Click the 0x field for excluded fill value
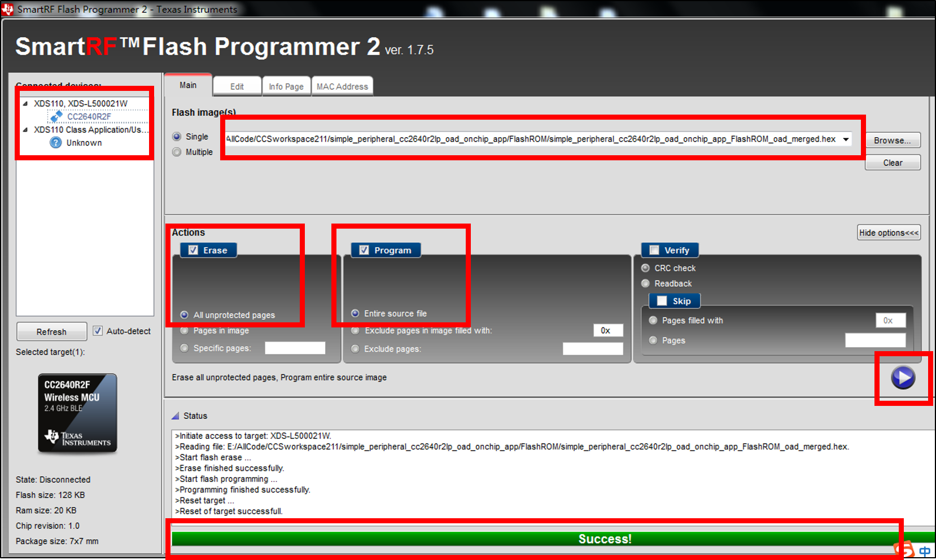Viewport: 936px width, 560px height. click(x=608, y=330)
